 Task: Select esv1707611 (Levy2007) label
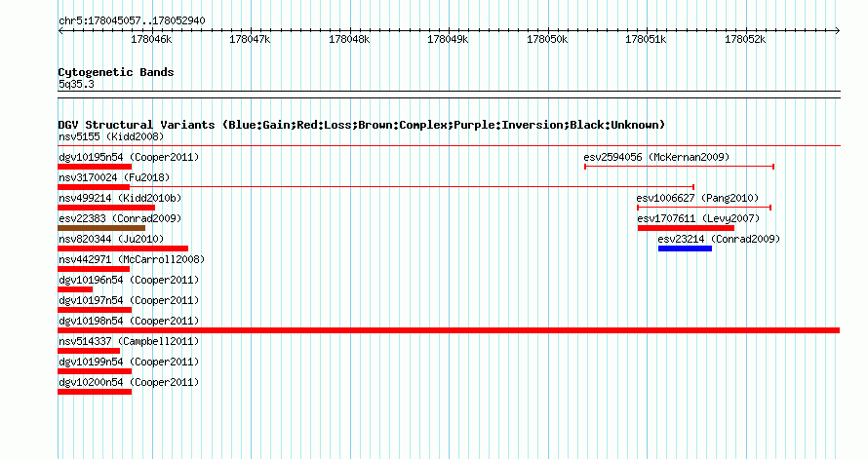tap(698, 218)
